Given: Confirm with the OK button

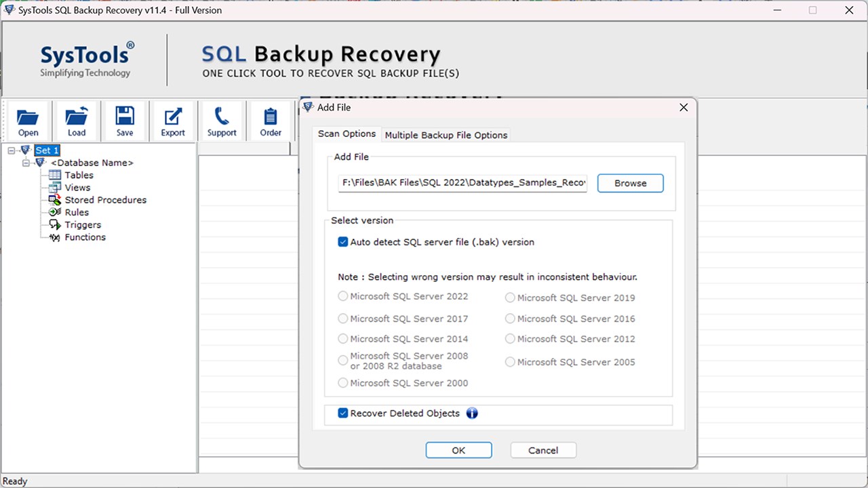Looking at the screenshot, I should (x=458, y=450).
